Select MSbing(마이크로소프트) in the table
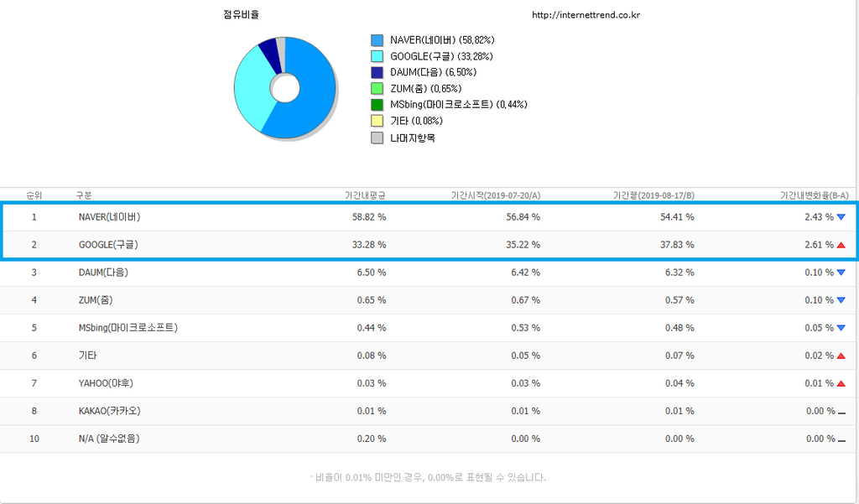Image resolution: width=859 pixels, height=504 pixels. 128,328
